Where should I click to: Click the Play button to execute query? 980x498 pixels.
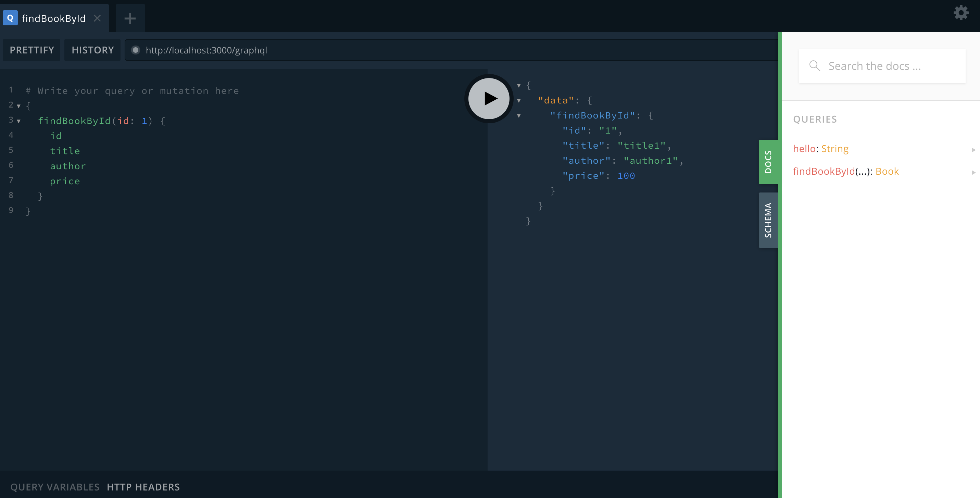pyautogui.click(x=489, y=98)
